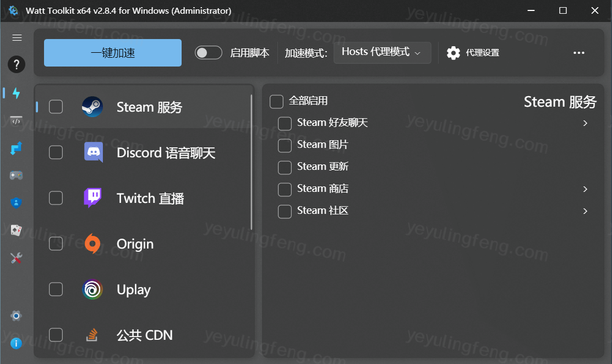Check the Steam 社区 checkbox
The image size is (612, 364).
[285, 212]
